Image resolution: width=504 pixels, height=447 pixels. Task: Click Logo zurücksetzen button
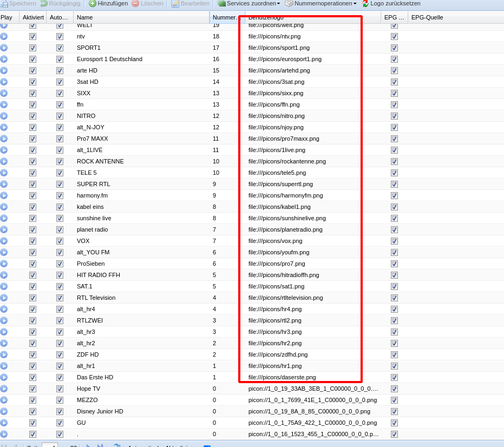391,4
